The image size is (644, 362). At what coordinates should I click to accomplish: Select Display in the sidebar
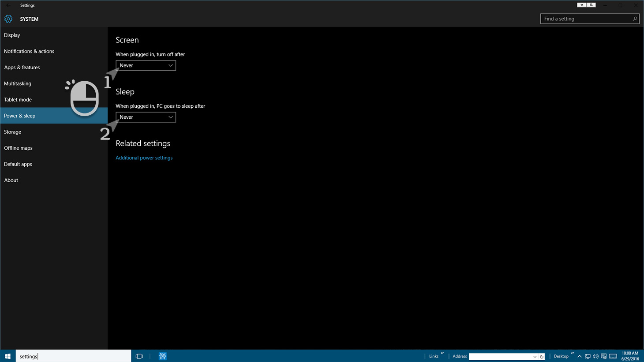click(x=12, y=35)
